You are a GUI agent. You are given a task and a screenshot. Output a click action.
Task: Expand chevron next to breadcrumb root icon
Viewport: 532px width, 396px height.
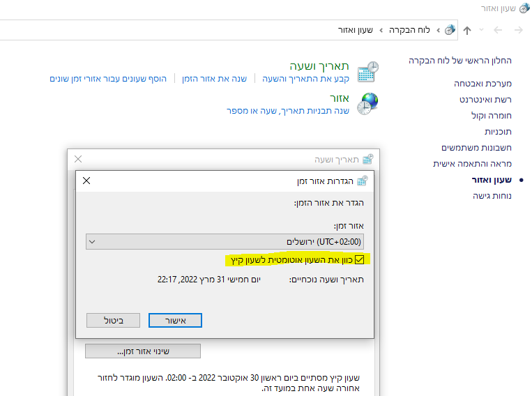(438, 30)
